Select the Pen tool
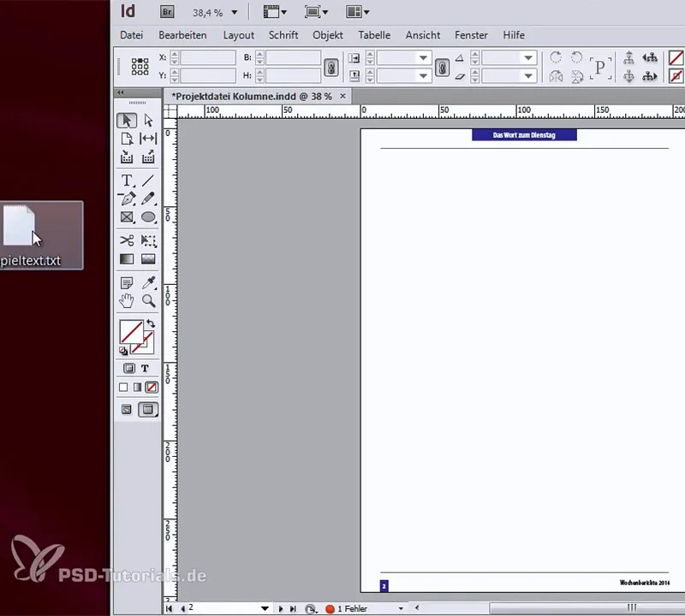Screen dimensions: 685x616 (127, 198)
